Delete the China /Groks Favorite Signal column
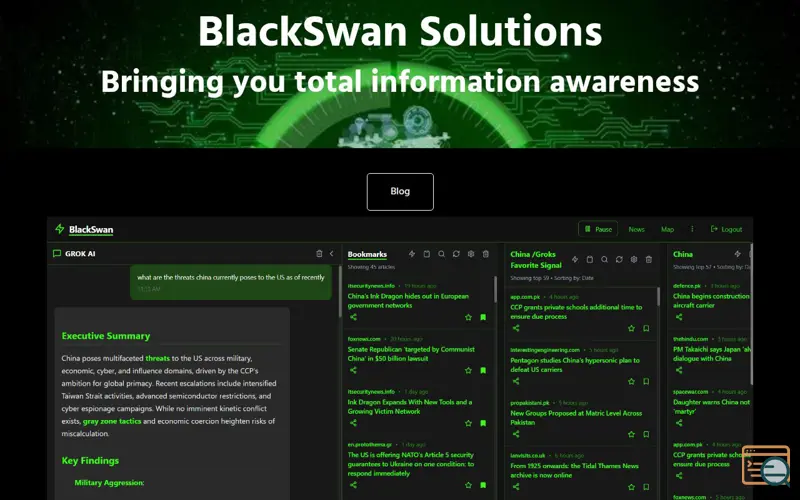800x500 pixels. (648, 259)
